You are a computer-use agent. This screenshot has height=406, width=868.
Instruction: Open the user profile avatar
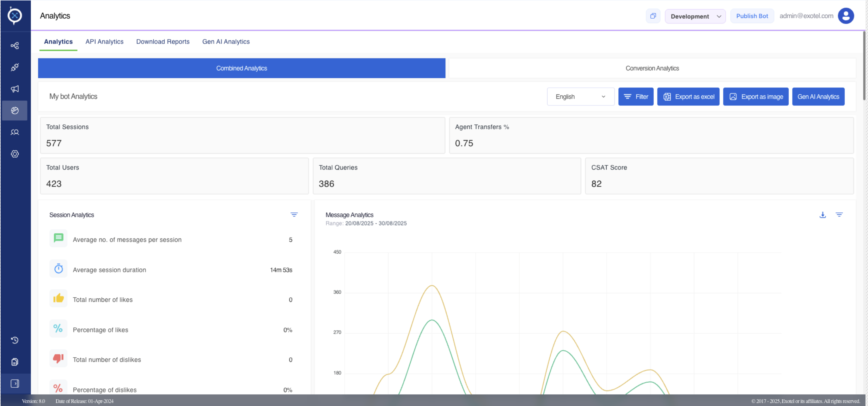tap(846, 16)
